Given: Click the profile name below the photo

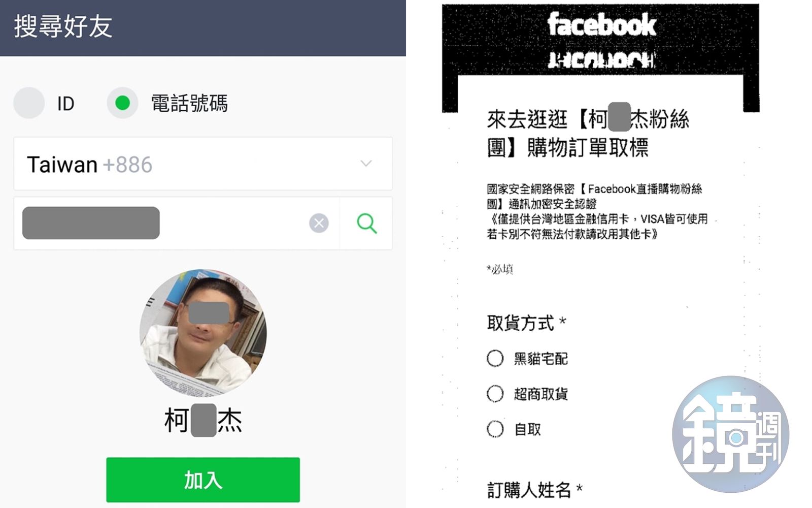Looking at the screenshot, I should [x=203, y=420].
